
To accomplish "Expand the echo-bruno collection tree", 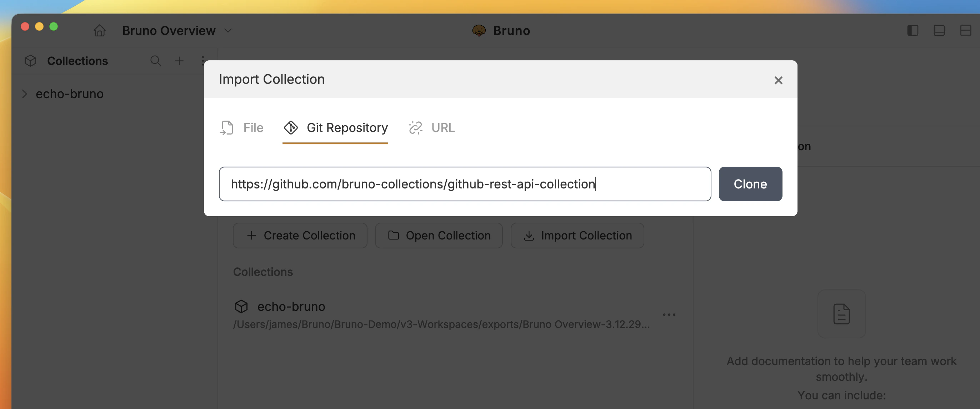I will click(24, 94).
